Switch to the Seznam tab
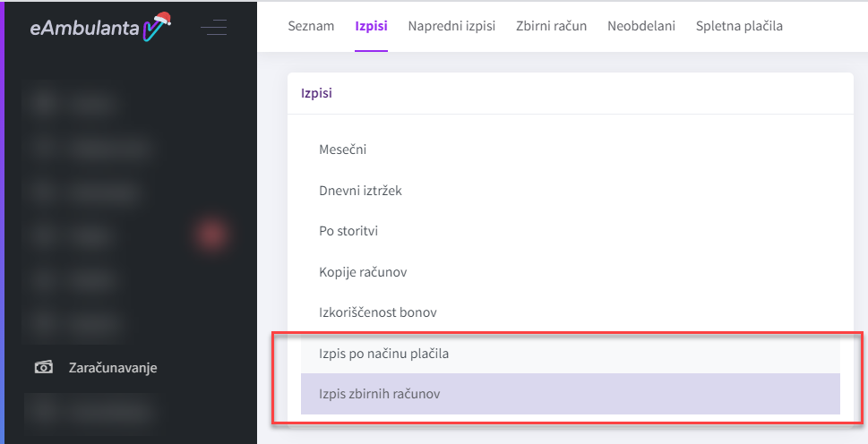This screenshot has width=868, height=444. (311, 26)
